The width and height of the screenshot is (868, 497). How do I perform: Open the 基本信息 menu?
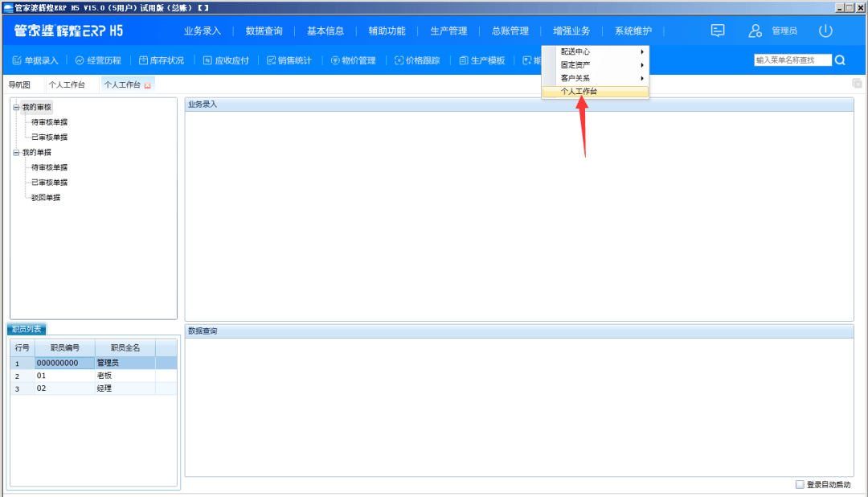(x=325, y=31)
